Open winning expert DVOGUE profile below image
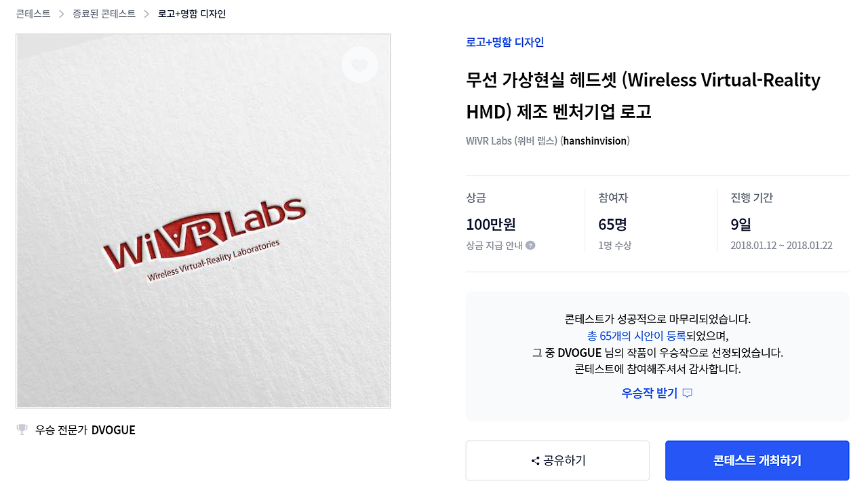The height and width of the screenshot is (494, 868). click(x=113, y=430)
